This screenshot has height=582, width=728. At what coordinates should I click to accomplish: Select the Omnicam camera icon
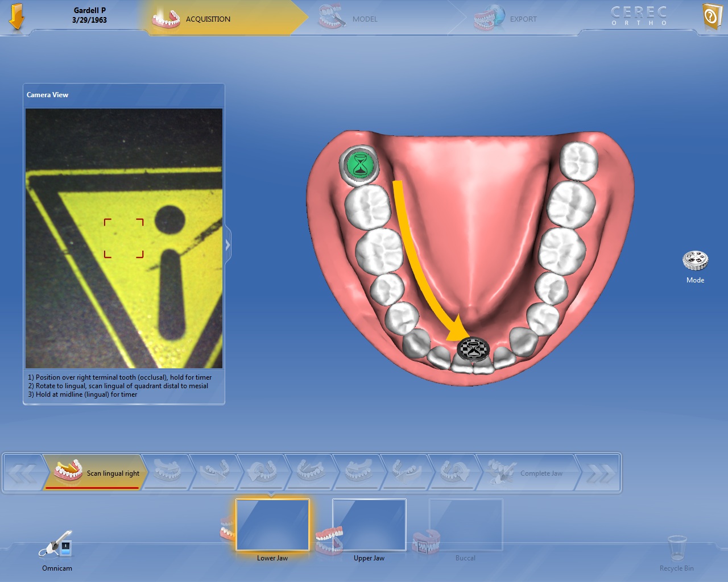pyautogui.click(x=56, y=544)
